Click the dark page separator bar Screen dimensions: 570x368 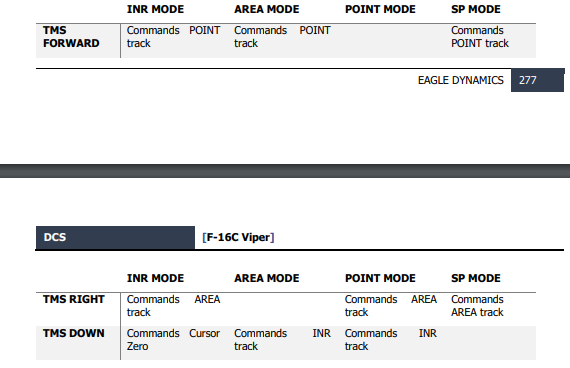coord(285,171)
